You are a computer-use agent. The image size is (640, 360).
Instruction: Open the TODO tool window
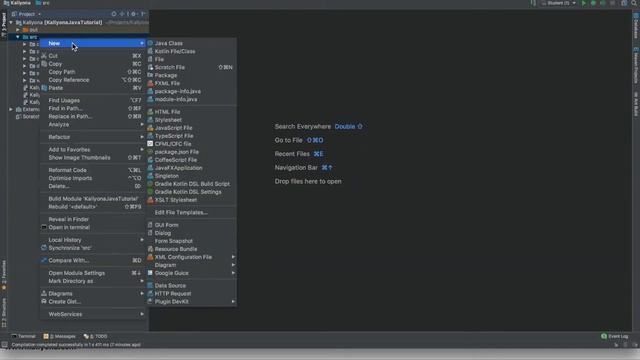(x=96, y=336)
